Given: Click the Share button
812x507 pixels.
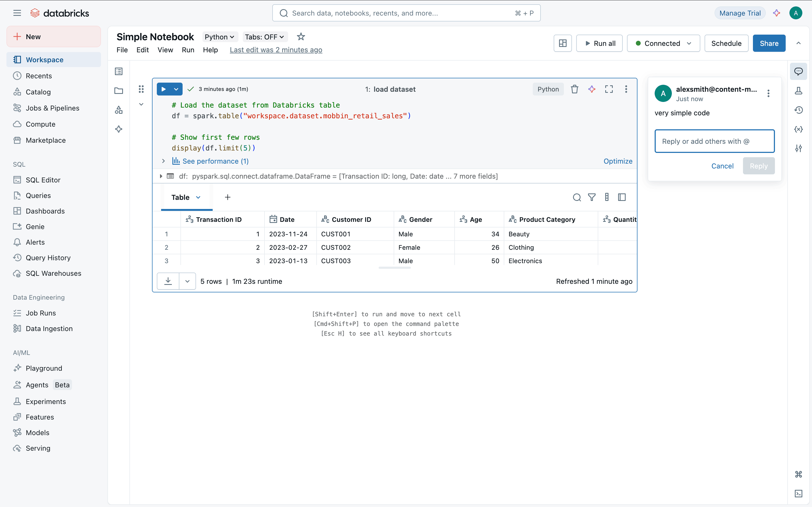Looking at the screenshot, I should click(769, 43).
